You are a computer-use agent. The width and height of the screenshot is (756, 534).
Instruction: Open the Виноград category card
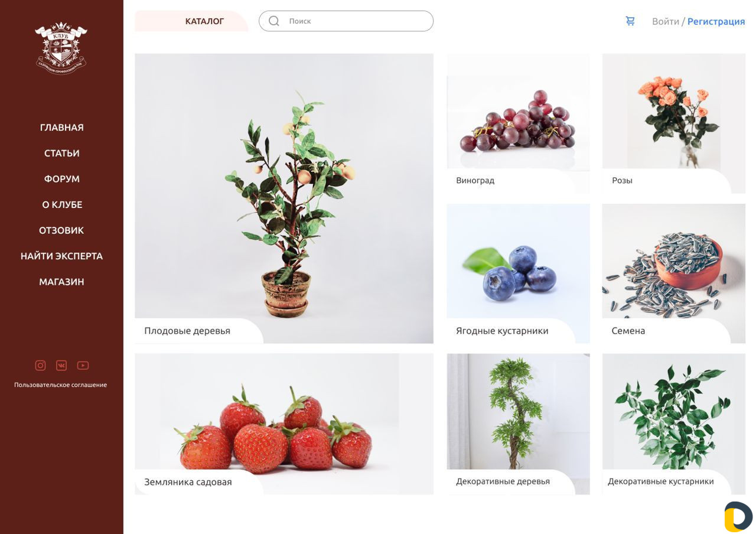coord(518,123)
